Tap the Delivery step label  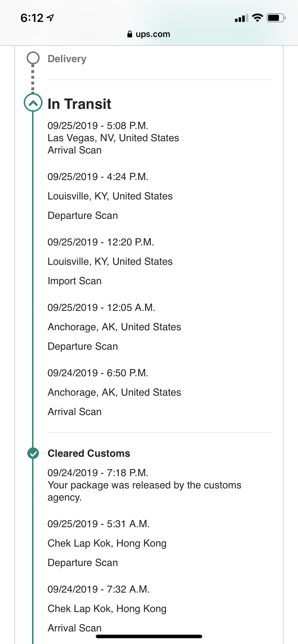tap(67, 59)
